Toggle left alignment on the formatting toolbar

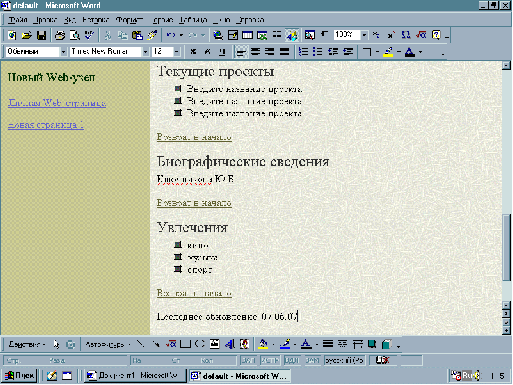241,52
